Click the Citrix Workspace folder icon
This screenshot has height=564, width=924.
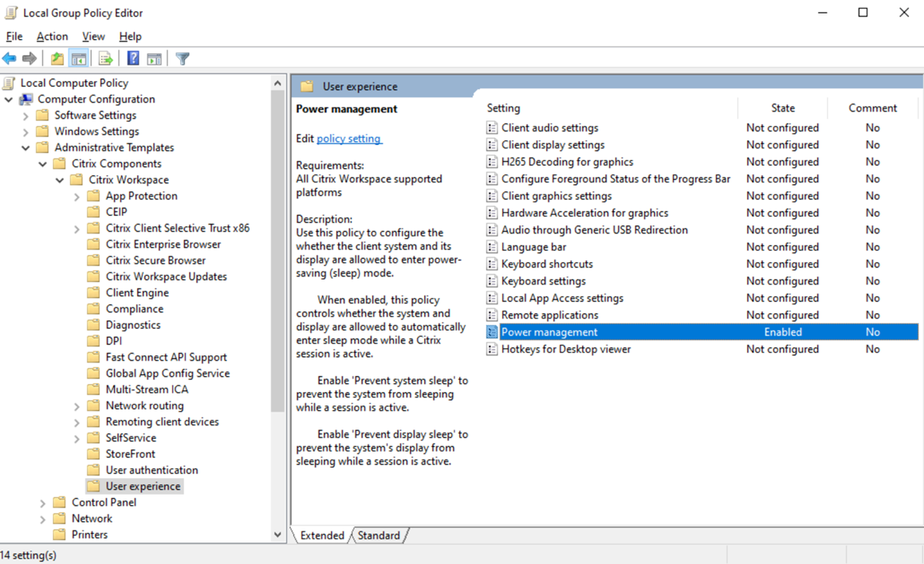(77, 179)
